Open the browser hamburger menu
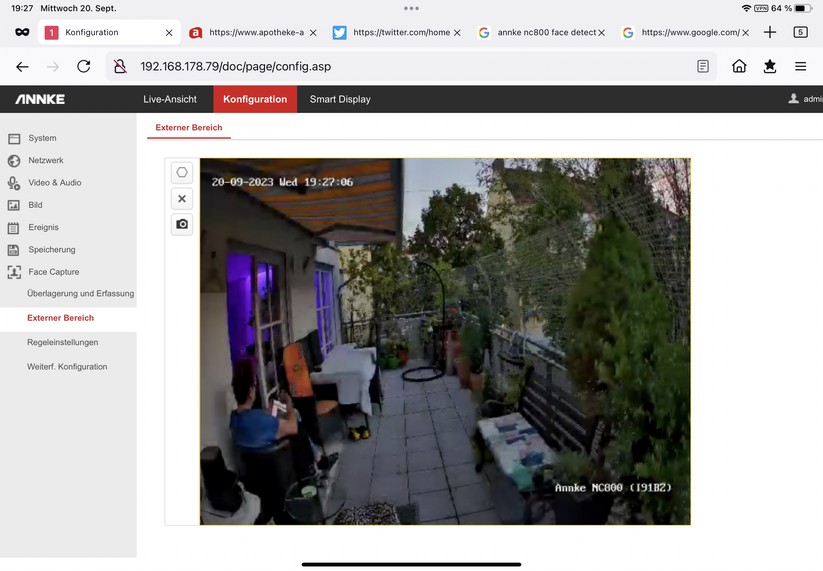Screen dimensions: 823x571 pos(800,66)
